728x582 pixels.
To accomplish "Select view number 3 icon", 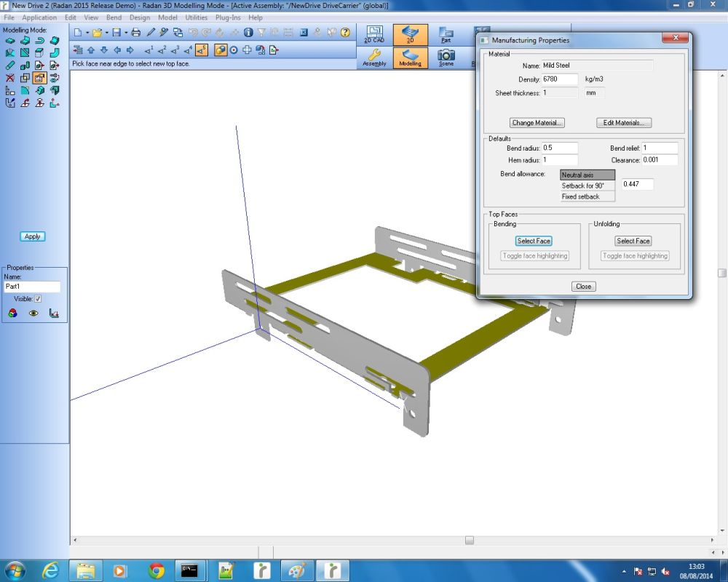I will click(175, 50).
